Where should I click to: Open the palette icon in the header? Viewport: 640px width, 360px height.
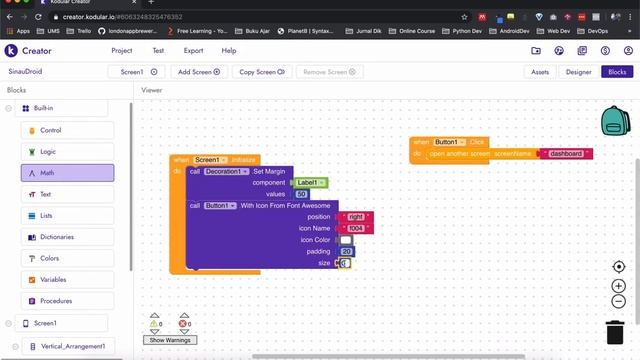(x=559, y=51)
